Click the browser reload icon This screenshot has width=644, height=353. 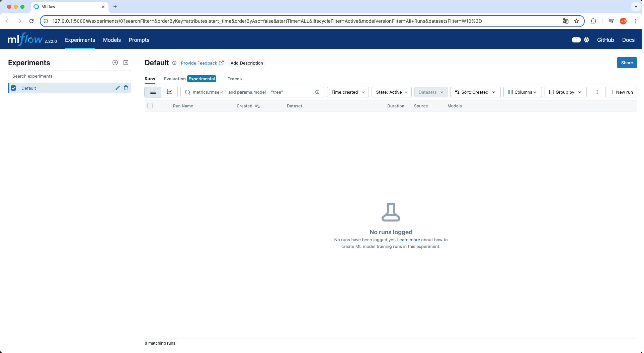click(31, 21)
